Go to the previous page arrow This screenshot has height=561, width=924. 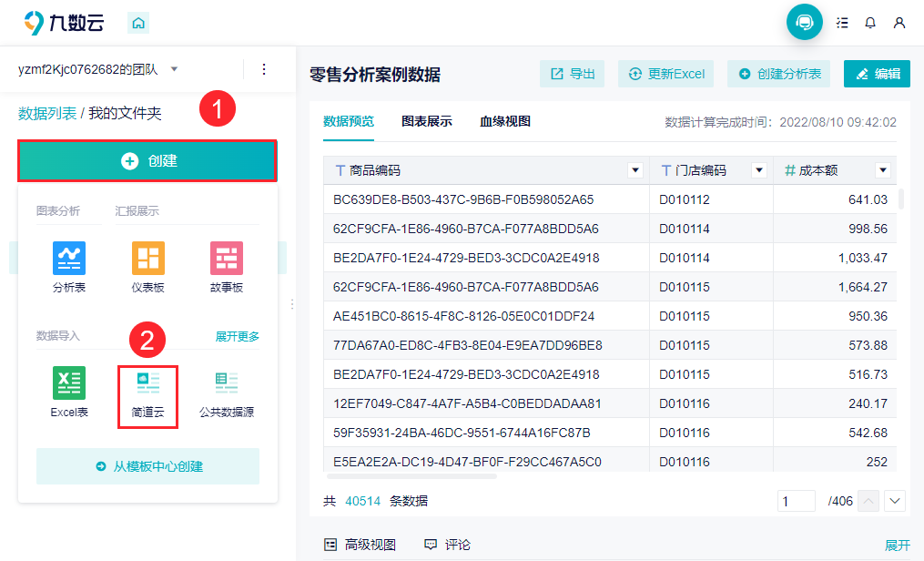point(868,501)
